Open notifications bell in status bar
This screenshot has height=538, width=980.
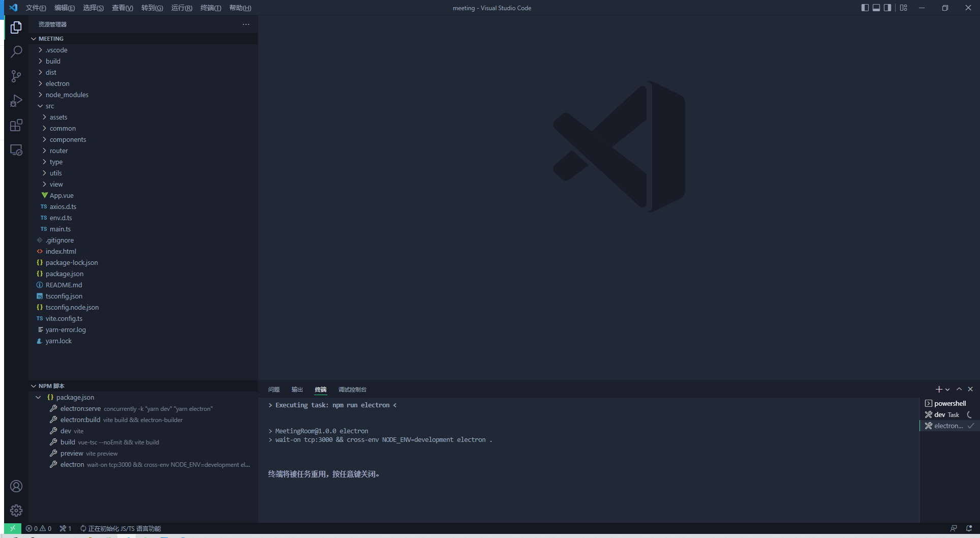point(969,528)
